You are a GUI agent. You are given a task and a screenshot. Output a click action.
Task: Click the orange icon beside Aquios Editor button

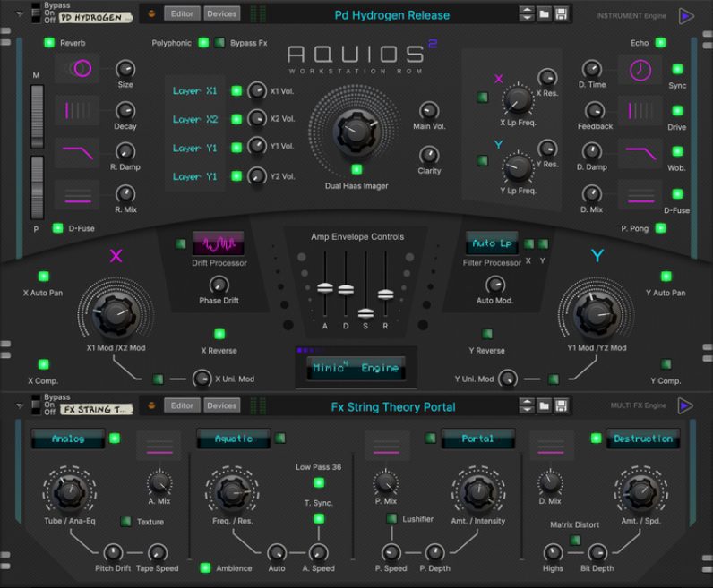(152, 14)
